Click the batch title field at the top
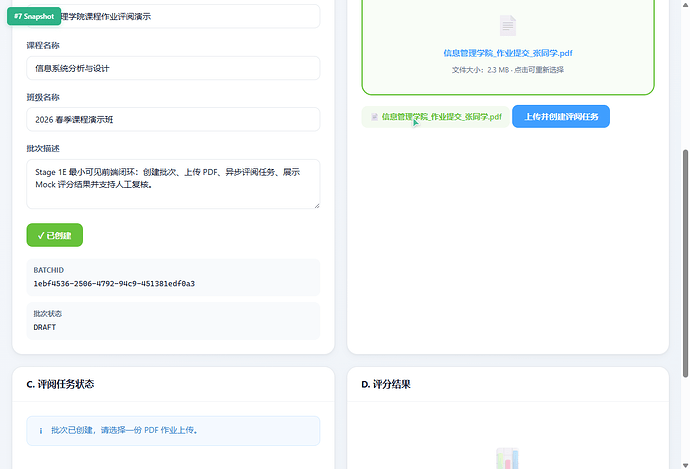Screen dimensions: 690x469 (x=173, y=17)
